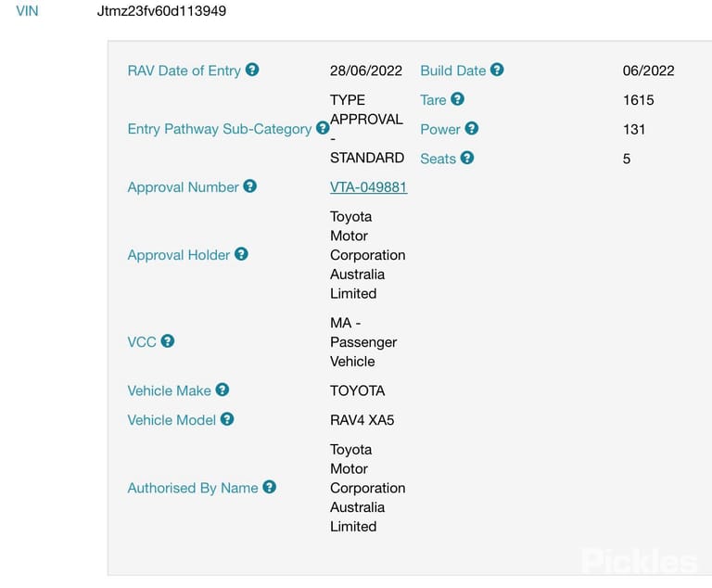
Task: Click question mark icon beside Approval Number
Action: pyautogui.click(x=249, y=185)
